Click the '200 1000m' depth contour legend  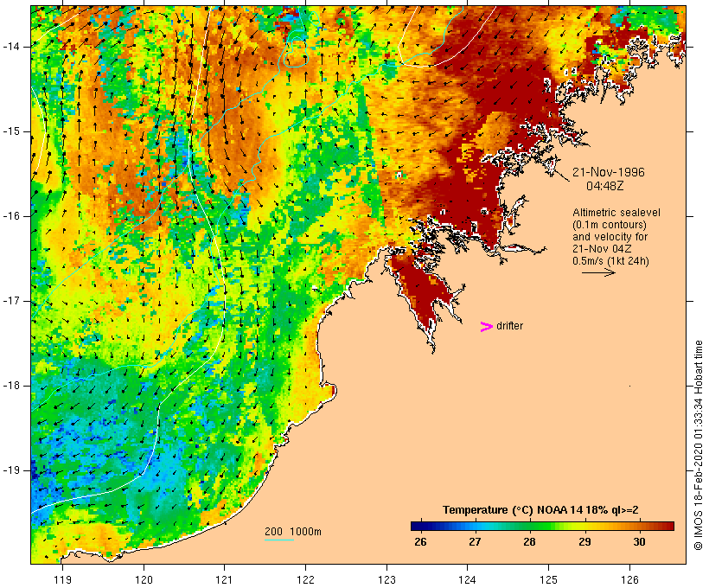point(293,532)
